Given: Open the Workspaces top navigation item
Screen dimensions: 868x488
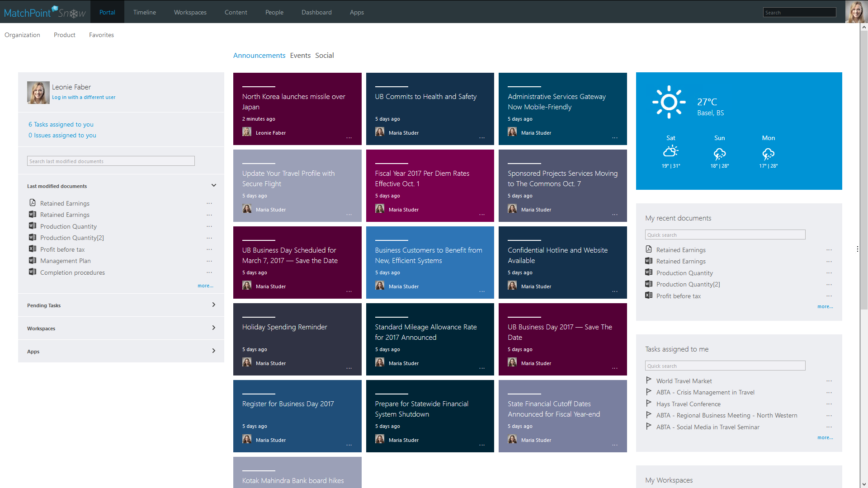Looking at the screenshot, I should coord(190,12).
